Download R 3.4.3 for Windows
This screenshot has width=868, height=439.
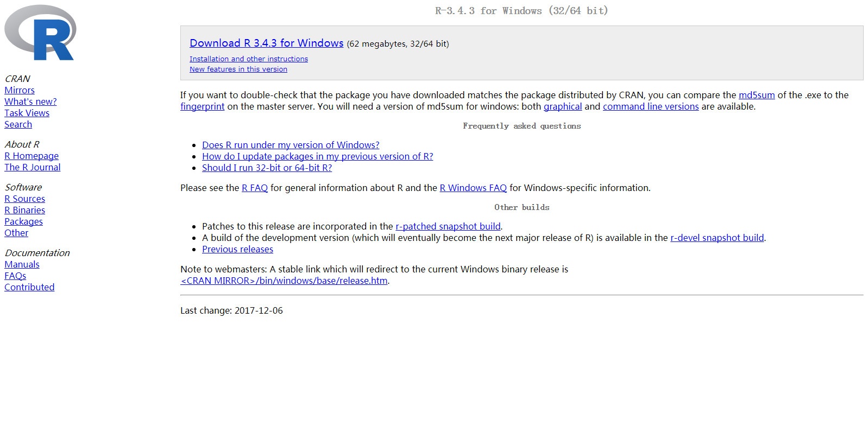pyautogui.click(x=266, y=43)
